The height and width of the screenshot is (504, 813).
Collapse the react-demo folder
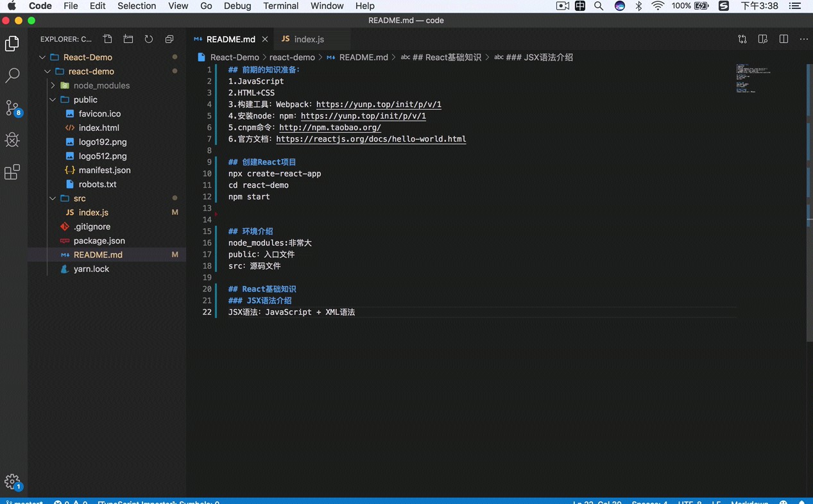[47, 71]
